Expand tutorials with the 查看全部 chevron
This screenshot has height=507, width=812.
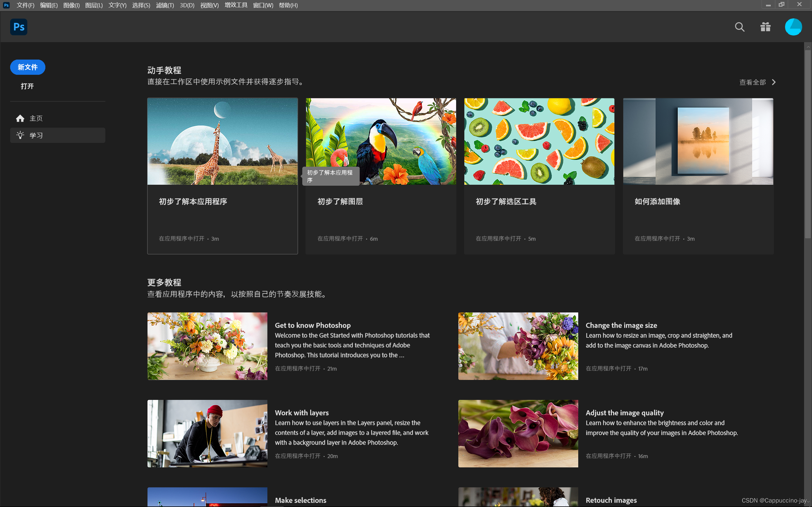click(774, 82)
